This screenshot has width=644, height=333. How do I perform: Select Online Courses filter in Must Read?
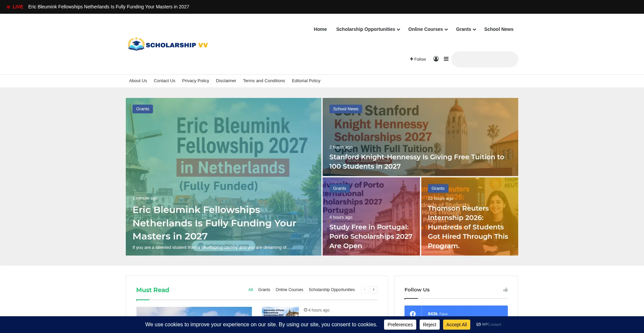point(289,290)
